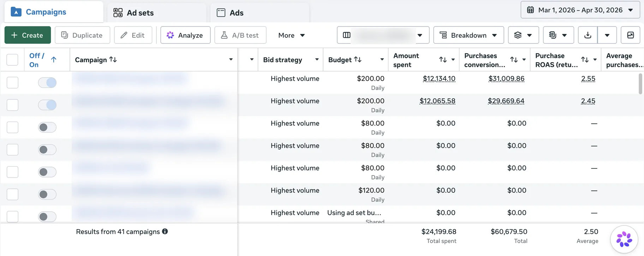Sort by the Off / On arrow

[54, 60]
